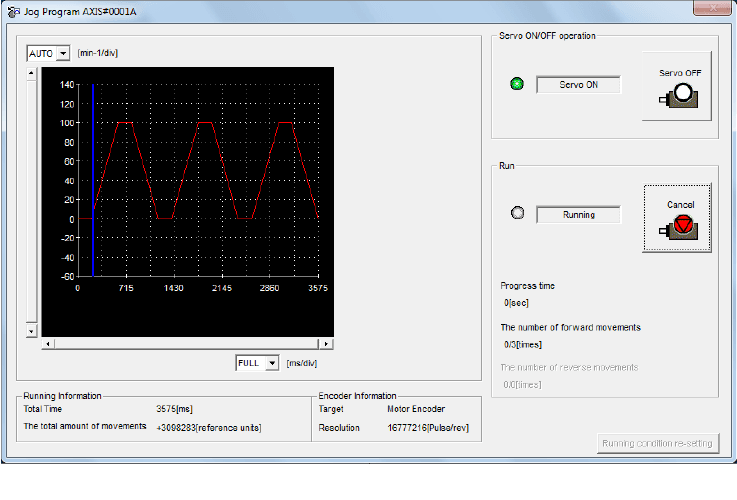Click the horizontal scrollbar left arrow

47,344
